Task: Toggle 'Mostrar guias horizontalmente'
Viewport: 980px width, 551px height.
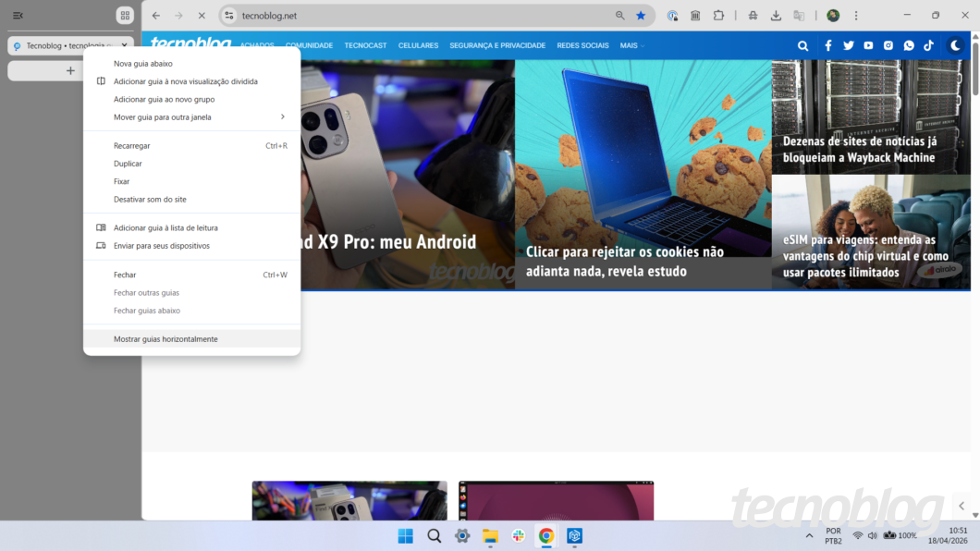Action: [x=165, y=338]
